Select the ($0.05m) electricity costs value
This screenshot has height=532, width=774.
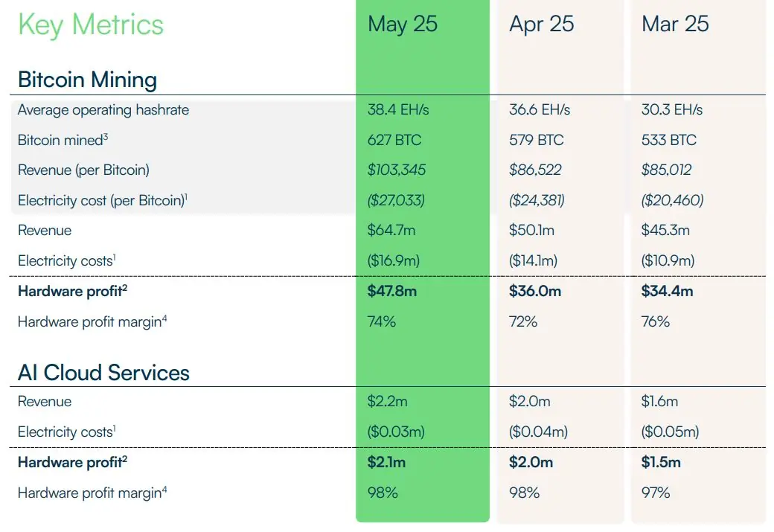[x=671, y=432]
